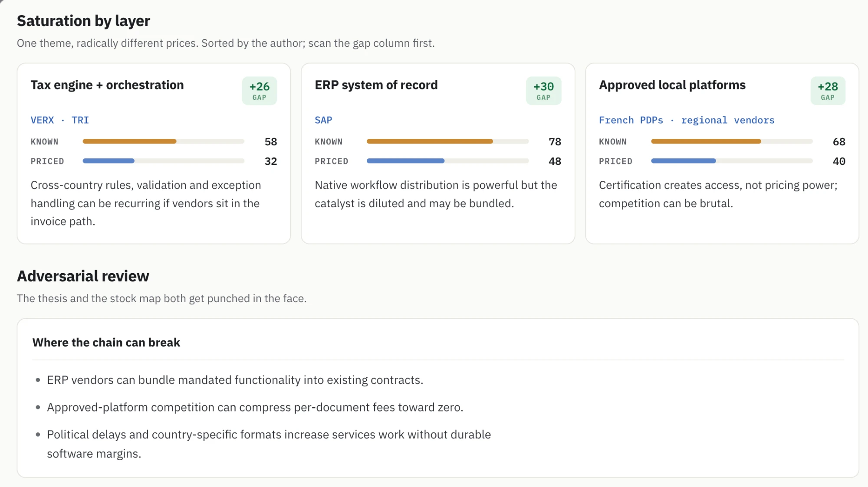Click the regional vendors label

tap(728, 120)
